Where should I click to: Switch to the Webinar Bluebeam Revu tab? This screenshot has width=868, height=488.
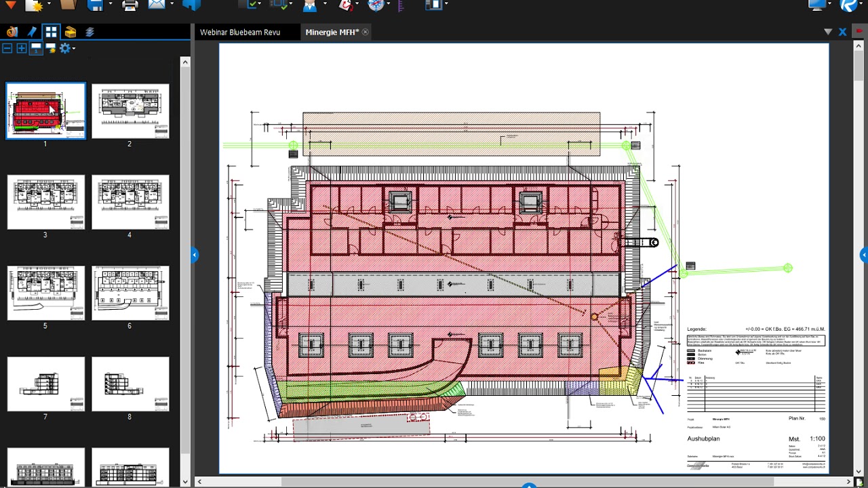[x=240, y=32]
